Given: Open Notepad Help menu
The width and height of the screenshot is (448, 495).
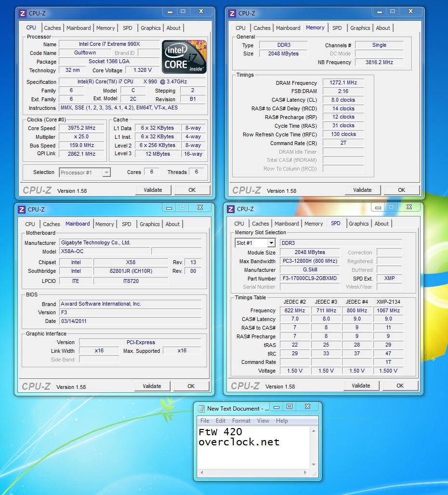Looking at the screenshot, I should (x=282, y=421).
